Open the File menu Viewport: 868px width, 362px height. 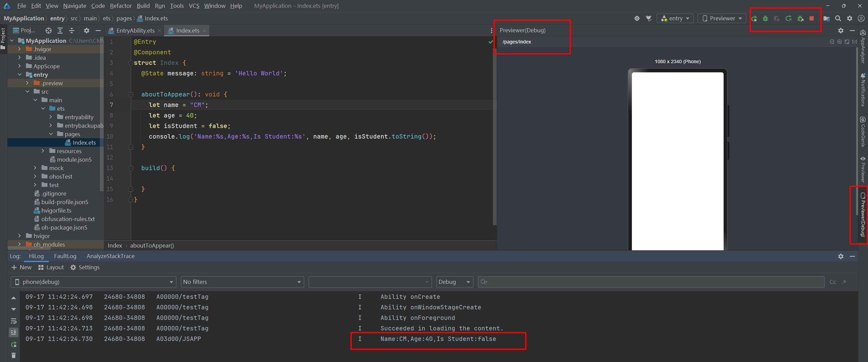21,6
